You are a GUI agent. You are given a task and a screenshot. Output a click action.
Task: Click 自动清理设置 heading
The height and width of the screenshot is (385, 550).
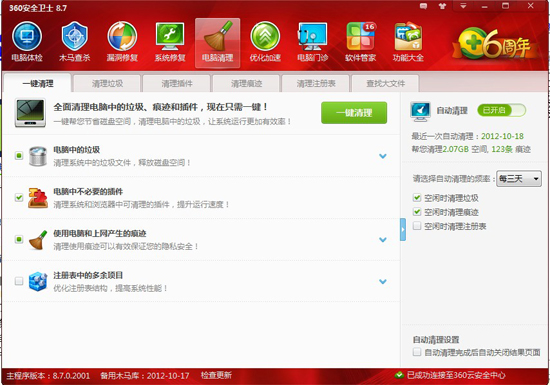point(436,339)
